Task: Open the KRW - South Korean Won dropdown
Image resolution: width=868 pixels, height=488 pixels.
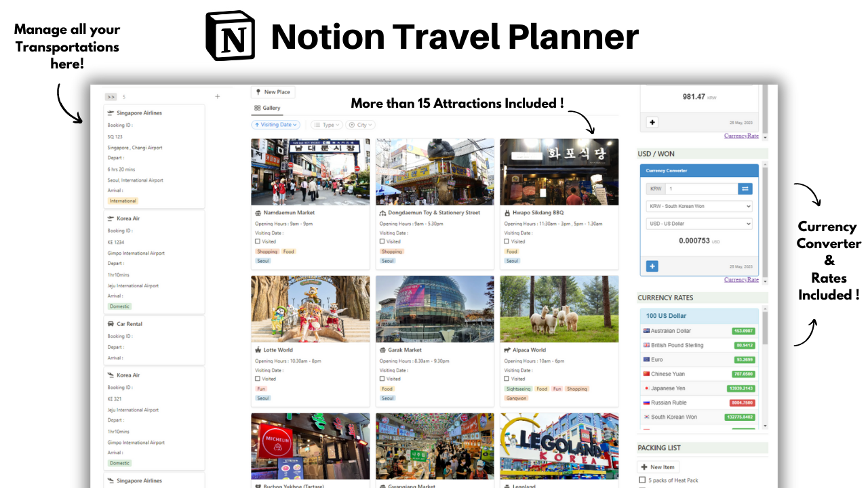Action: click(x=699, y=206)
